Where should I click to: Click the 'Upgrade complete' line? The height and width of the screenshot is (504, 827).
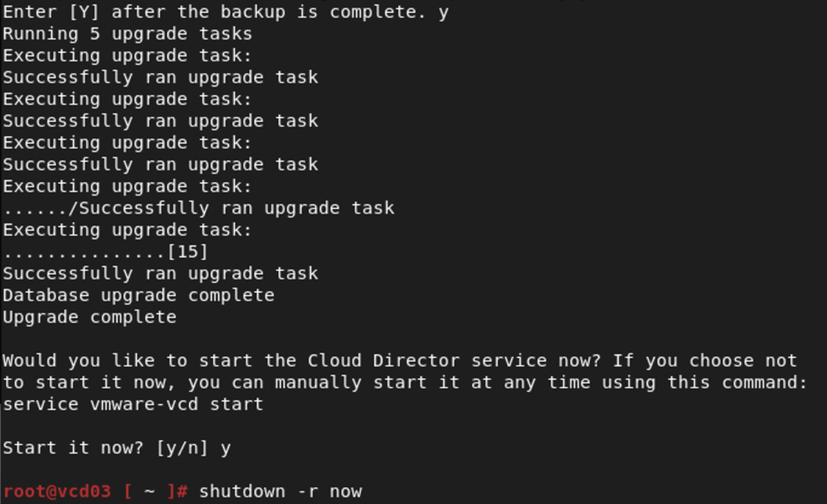pyautogui.click(x=90, y=317)
